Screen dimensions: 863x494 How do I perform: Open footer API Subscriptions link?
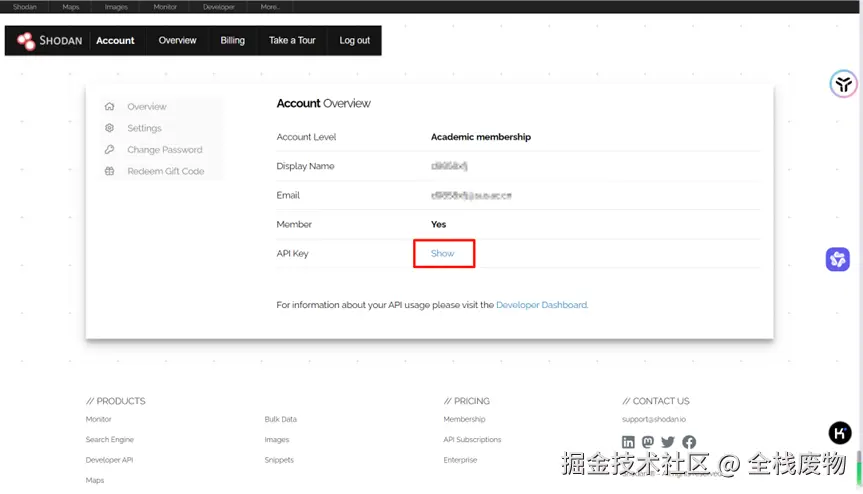(472, 440)
